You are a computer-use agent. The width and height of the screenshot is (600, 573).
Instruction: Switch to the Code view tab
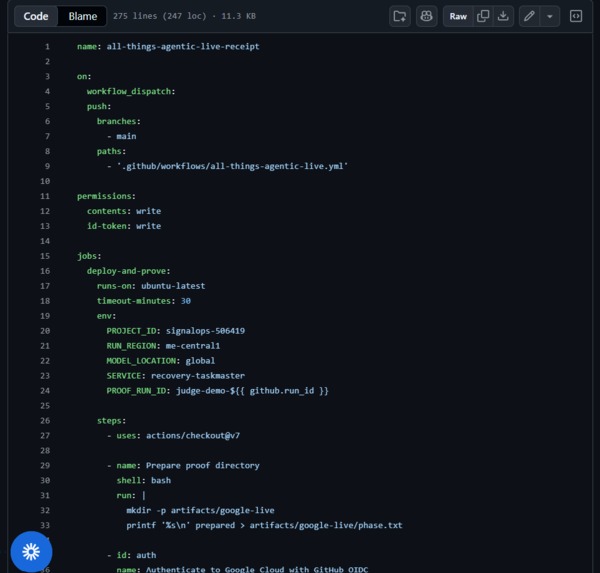pos(36,16)
